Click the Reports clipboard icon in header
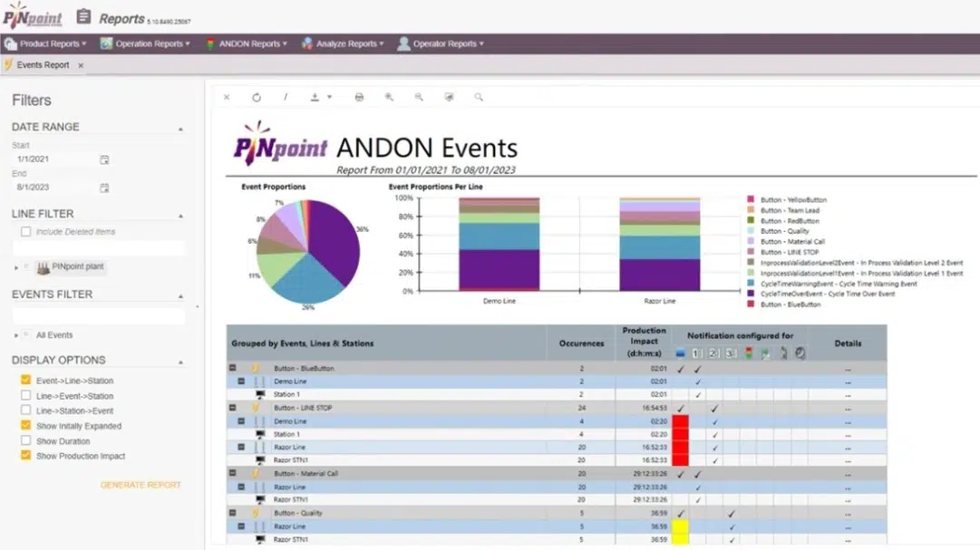Viewport: 980px width, 550px height. [x=83, y=17]
